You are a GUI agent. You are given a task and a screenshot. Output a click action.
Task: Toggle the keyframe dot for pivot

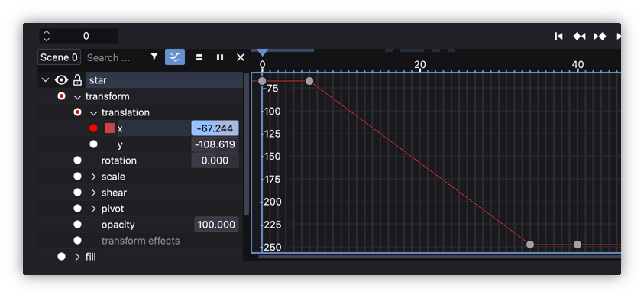[x=78, y=209]
